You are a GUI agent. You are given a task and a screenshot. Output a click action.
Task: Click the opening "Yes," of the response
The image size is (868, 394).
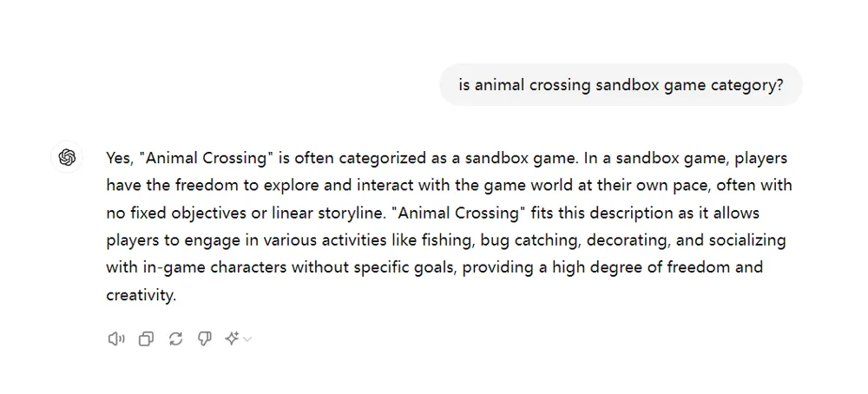(x=120, y=159)
